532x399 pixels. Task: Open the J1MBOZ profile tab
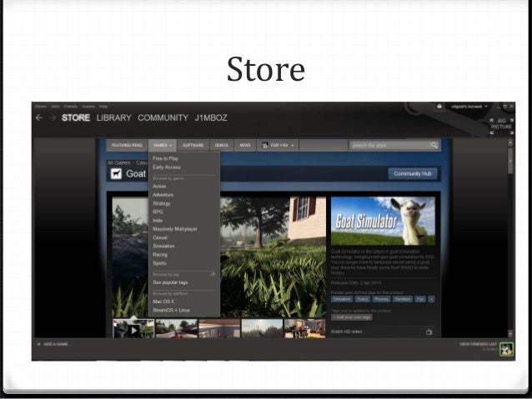pos(211,117)
